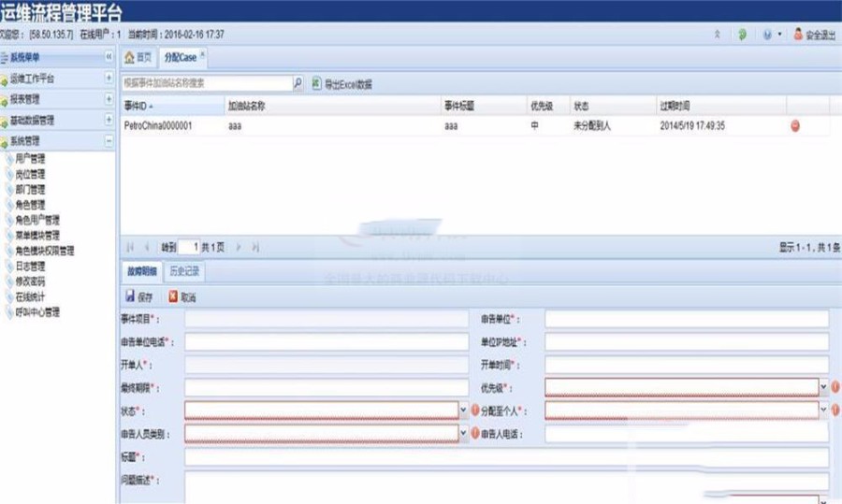Click the error icon next to 优先级 field
This screenshot has height=504, width=842.
coord(835,387)
